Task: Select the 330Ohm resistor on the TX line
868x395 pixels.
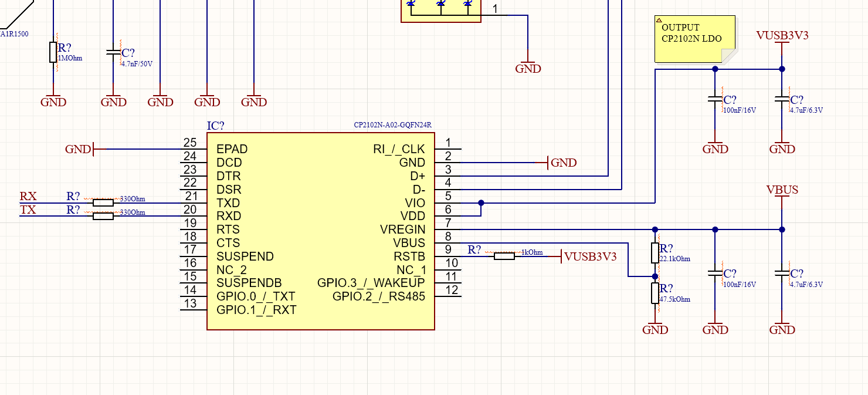Action: pyautogui.click(x=103, y=216)
